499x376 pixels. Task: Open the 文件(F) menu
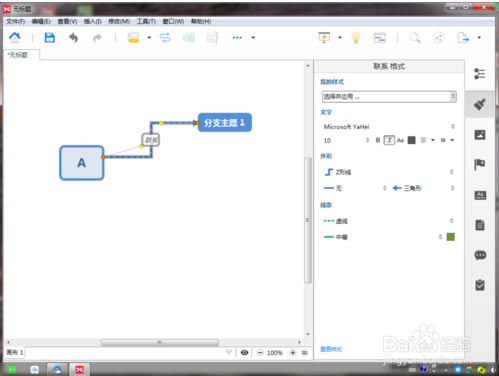point(15,21)
